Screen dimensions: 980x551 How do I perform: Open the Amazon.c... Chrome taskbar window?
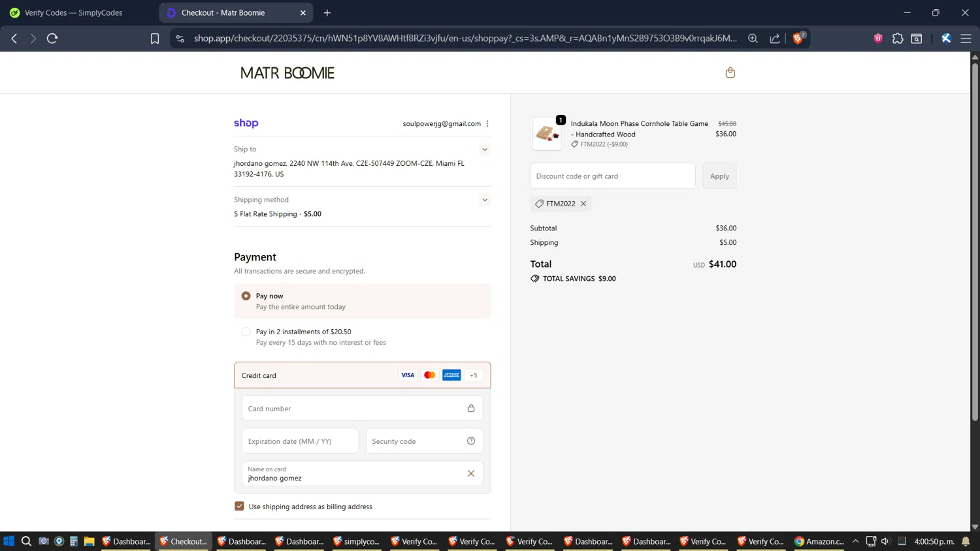pyautogui.click(x=819, y=541)
